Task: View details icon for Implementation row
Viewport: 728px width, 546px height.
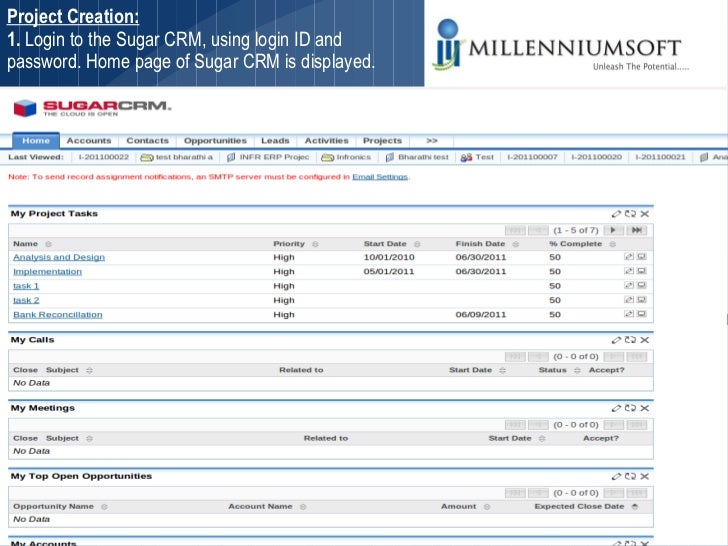Action: pos(642,271)
